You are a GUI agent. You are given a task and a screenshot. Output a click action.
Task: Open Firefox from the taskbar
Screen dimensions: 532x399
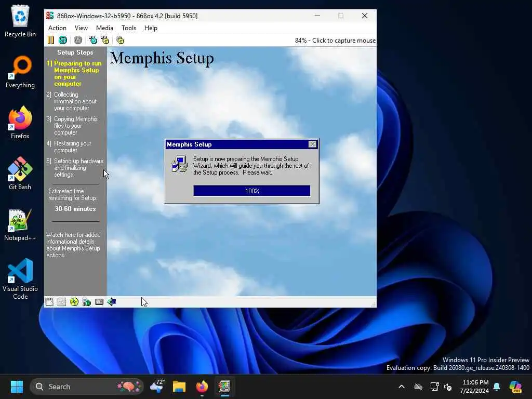202,387
